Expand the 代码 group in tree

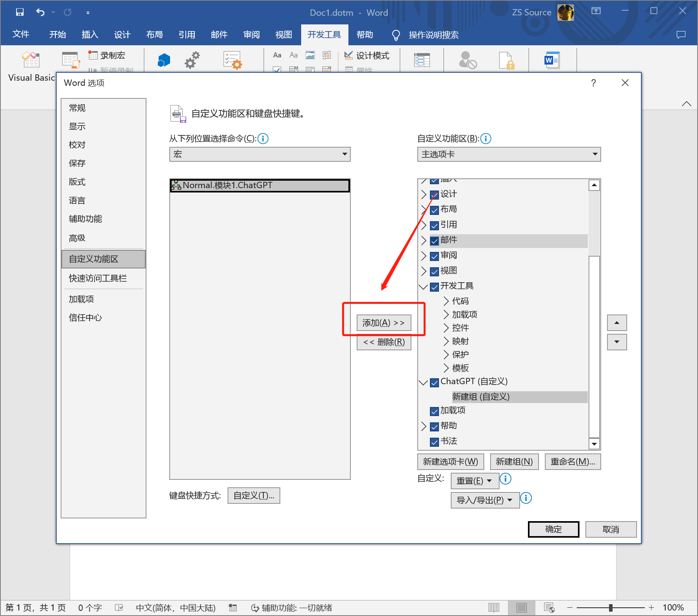446,301
